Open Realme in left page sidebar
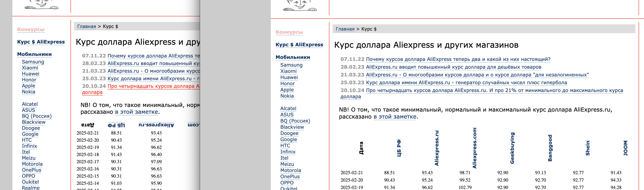 31,188
